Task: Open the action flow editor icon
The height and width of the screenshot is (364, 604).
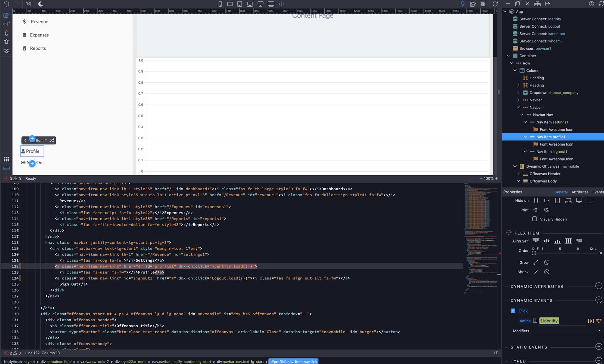Action: coord(599,321)
